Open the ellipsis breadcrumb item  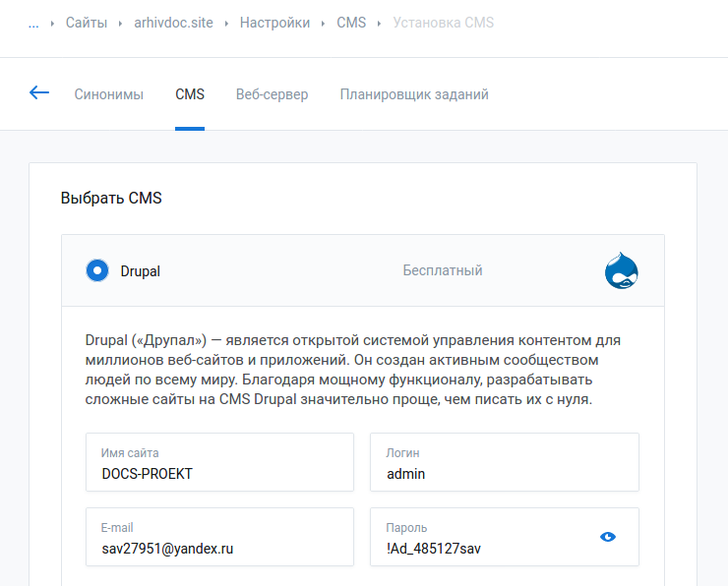(33, 24)
